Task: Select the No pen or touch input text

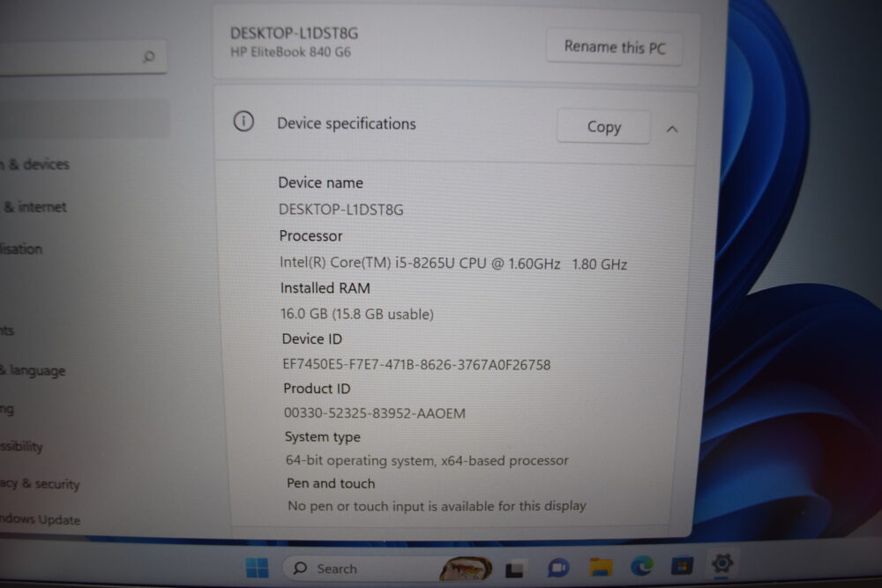Action: pos(437,506)
